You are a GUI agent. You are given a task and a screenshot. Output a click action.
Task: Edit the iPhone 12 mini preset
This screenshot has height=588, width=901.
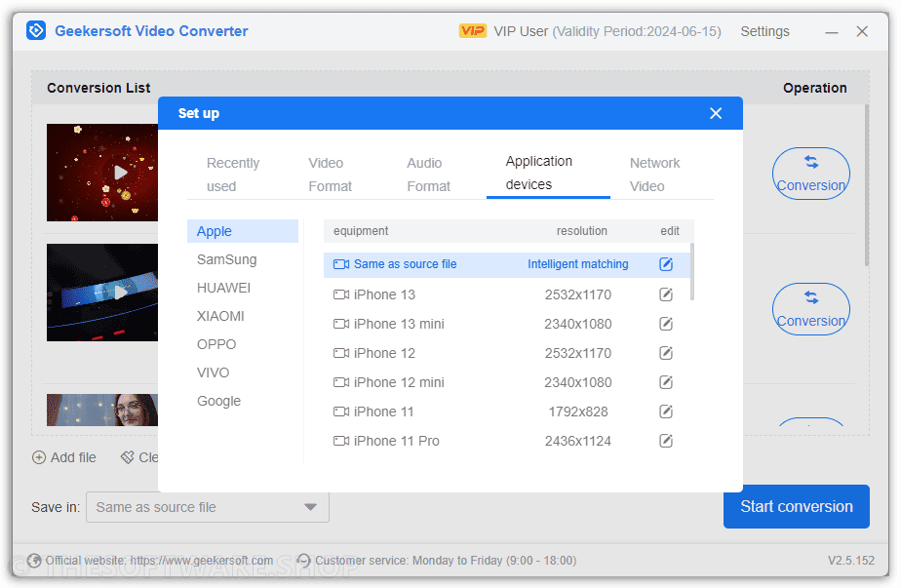665,383
